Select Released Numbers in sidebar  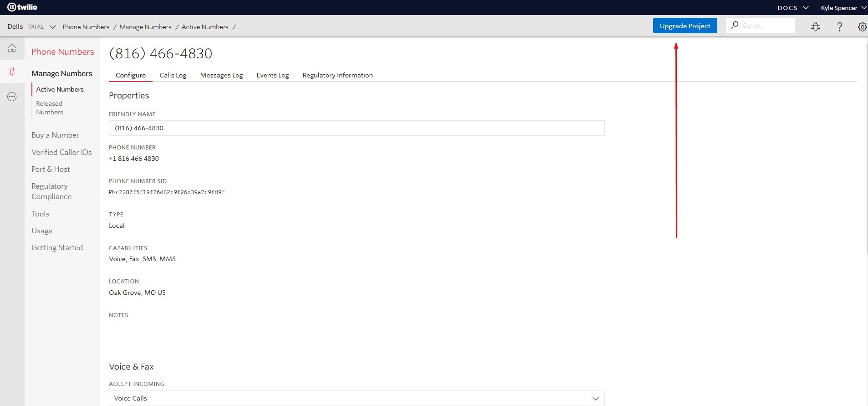50,108
